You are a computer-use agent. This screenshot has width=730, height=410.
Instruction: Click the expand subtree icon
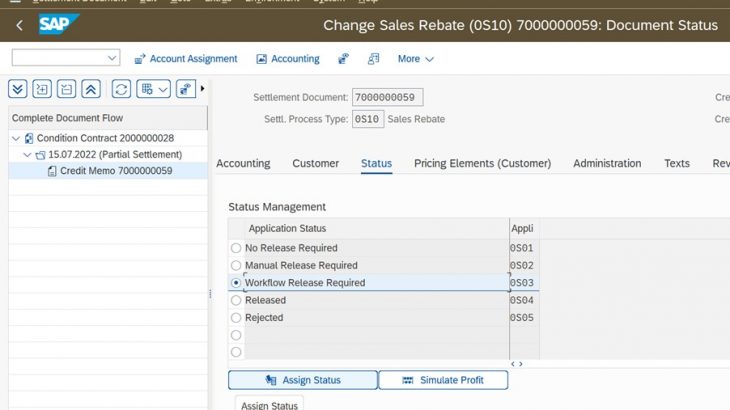click(x=42, y=89)
